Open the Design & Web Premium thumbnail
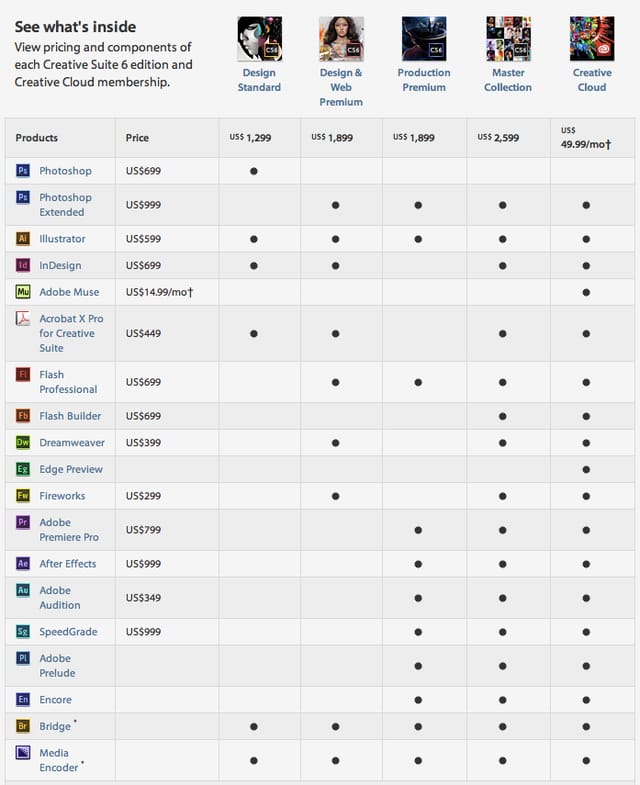This screenshot has height=785, width=640. pos(341,39)
